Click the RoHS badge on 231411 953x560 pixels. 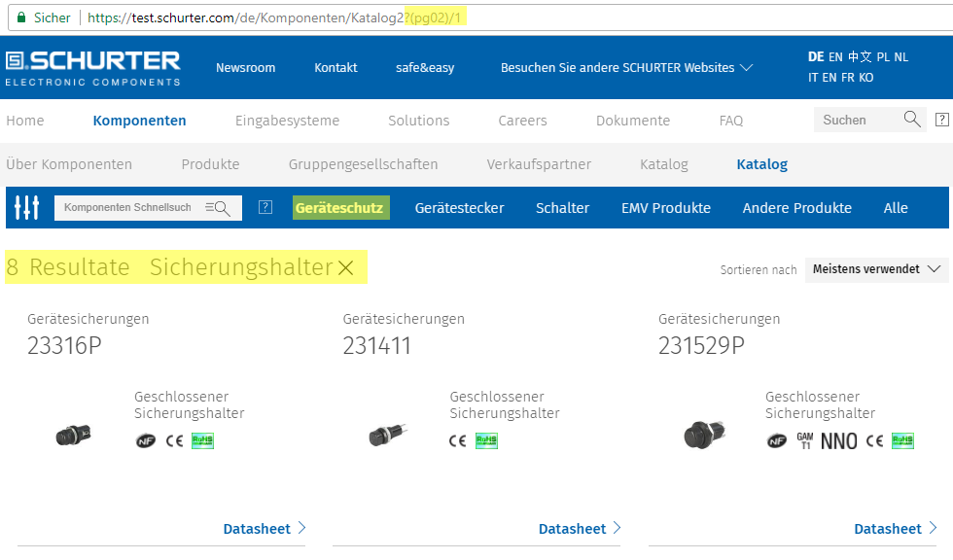[487, 441]
